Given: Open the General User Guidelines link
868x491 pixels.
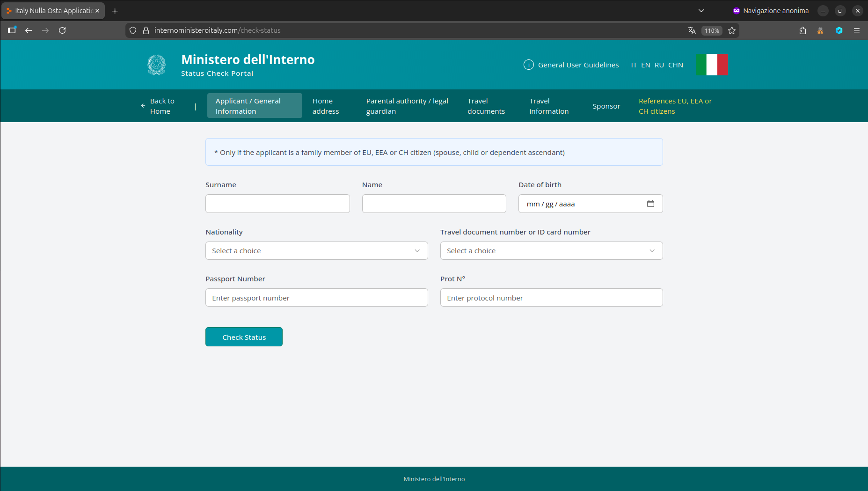Looking at the screenshot, I should [x=578, y=65].
